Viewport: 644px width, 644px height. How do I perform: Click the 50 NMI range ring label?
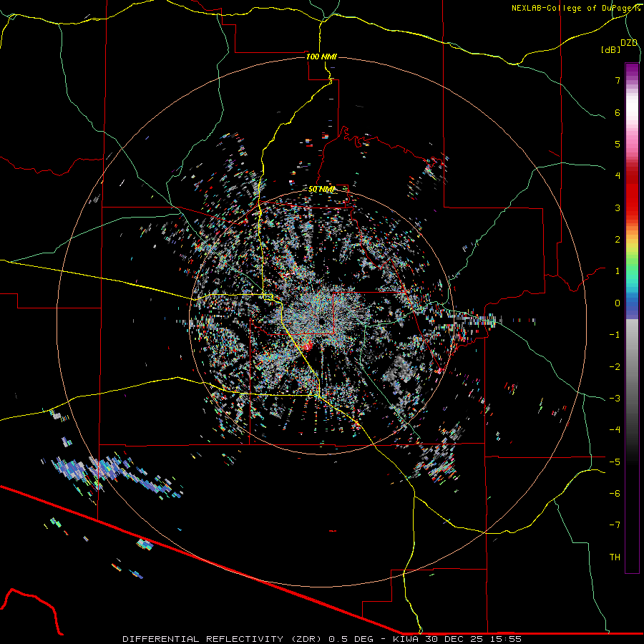coord(321,189)
